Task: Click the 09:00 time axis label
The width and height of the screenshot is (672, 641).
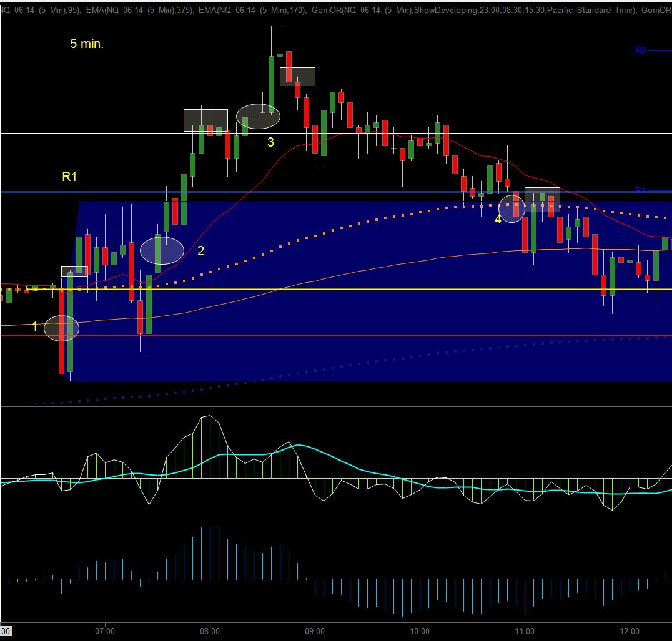Action: (x=315, y=631)
